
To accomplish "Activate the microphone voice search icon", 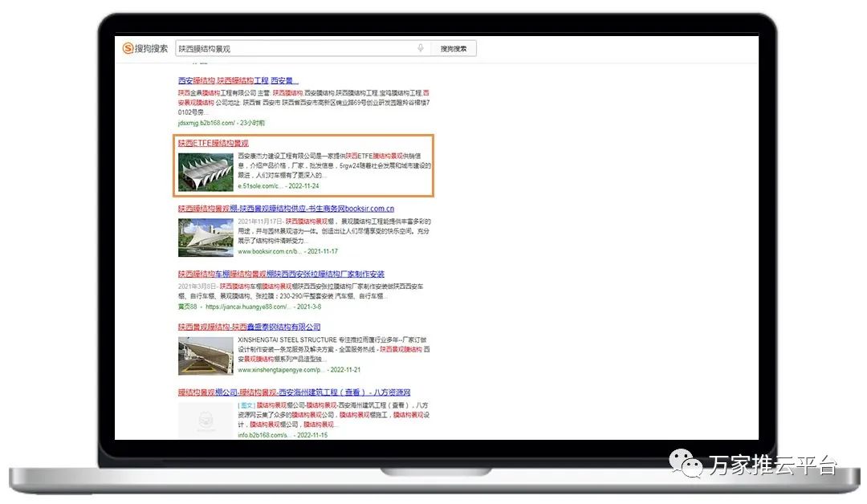I will 420,48.
